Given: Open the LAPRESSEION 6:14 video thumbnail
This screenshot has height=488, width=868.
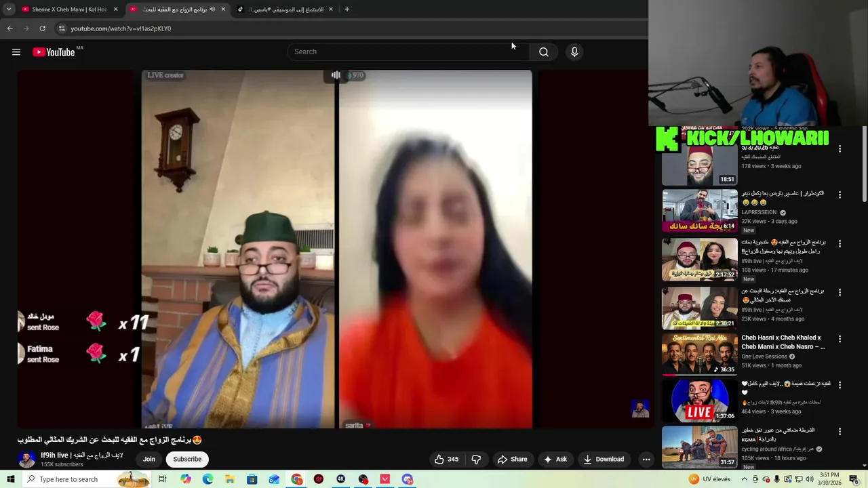Looking at the screenshot, I should pyautogui.click(x=700, y=211).
